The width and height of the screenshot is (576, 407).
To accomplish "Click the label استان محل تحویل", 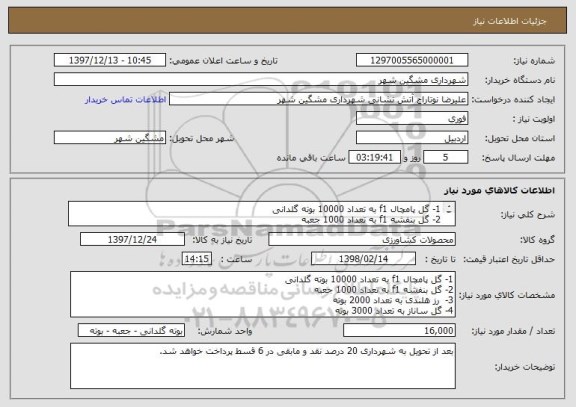I will click(x=520, y=138).
